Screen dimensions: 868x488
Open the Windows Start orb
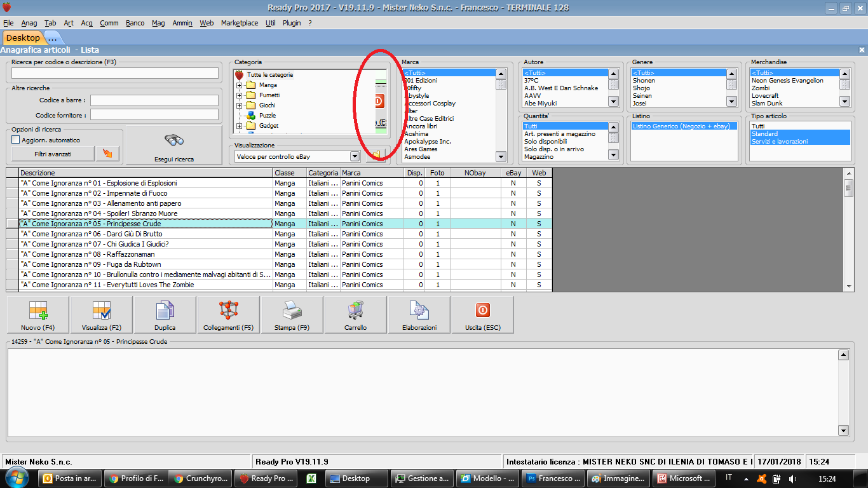click(x=17, y=478)
